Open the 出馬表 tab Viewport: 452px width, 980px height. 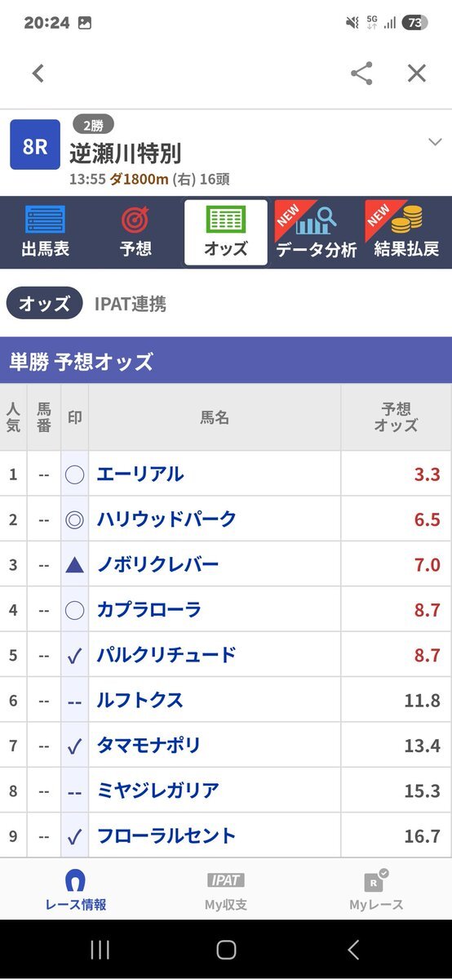pyautogui.click(x=45, y=232)
